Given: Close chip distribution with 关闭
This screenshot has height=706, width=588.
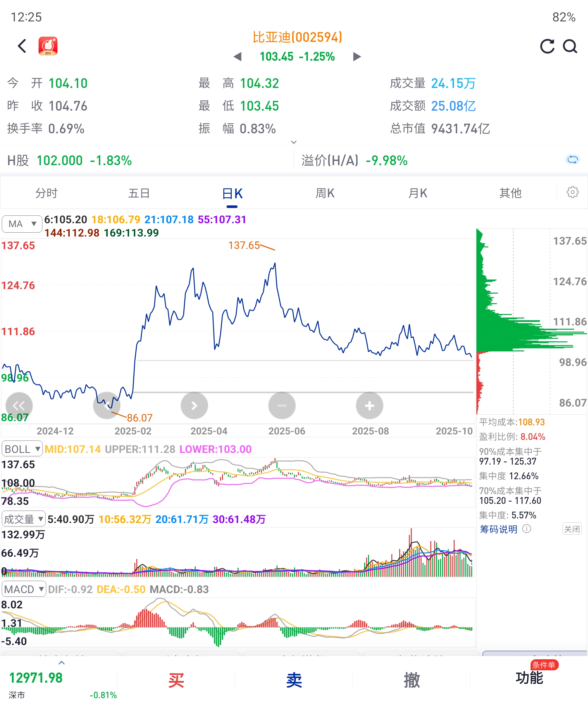Looking at the screenshot, I should (572, 529).
